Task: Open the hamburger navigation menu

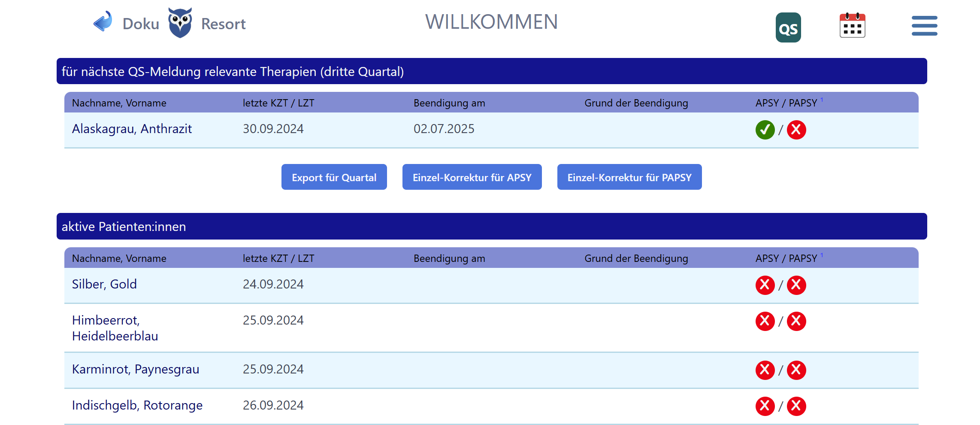Action: tap(925, 26)
